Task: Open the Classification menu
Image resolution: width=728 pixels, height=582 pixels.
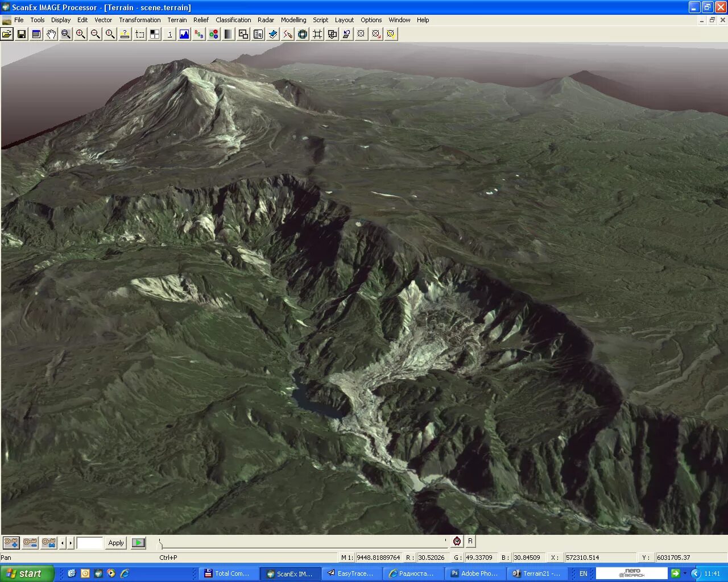Action: (233, 20)
